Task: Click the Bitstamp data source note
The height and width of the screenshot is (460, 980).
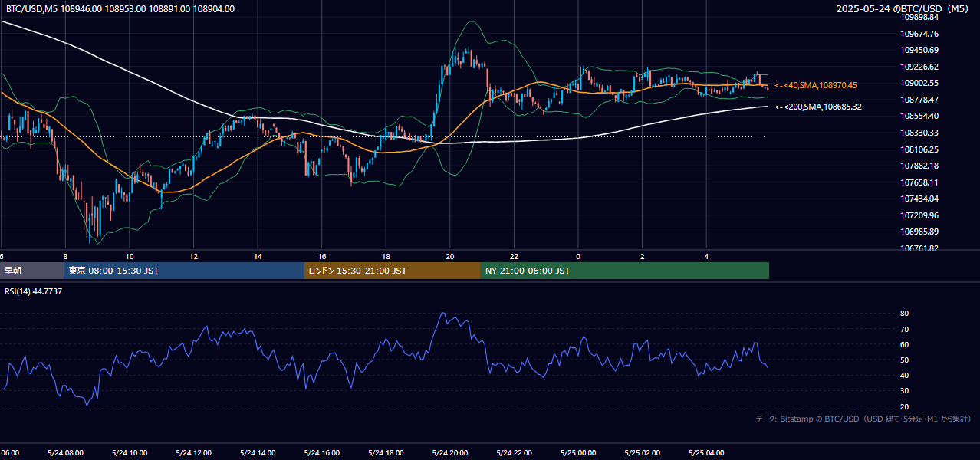Action: (863, 419)
